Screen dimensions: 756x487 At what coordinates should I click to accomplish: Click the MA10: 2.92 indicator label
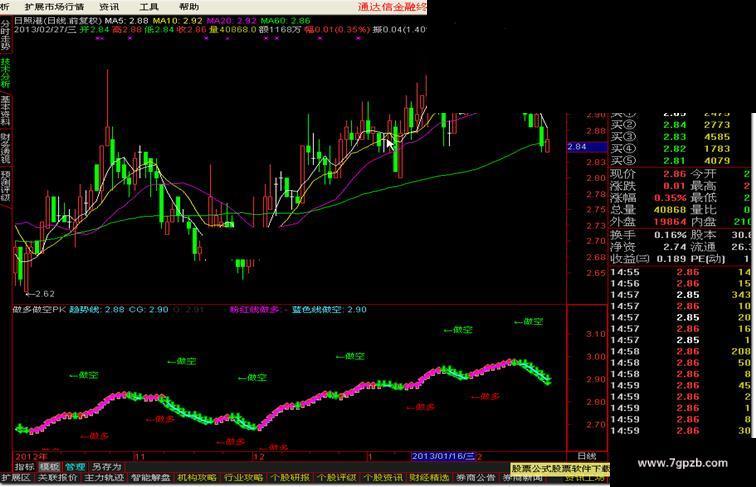pos(177,21)
